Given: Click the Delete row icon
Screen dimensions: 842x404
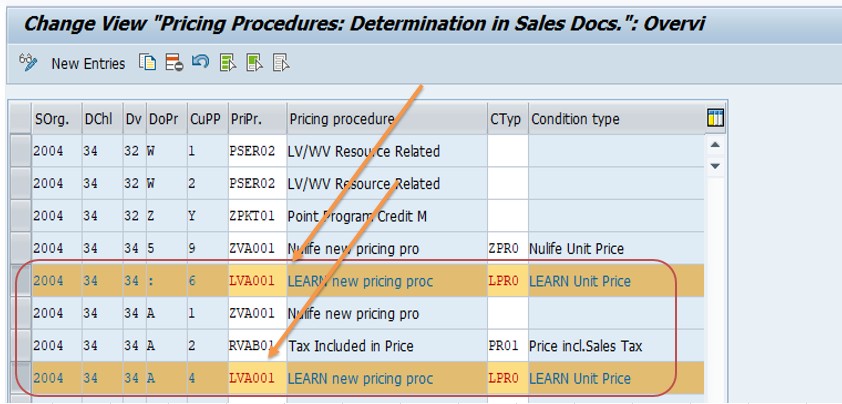Looking at the screenshot, I should click(x=174, y=63).
